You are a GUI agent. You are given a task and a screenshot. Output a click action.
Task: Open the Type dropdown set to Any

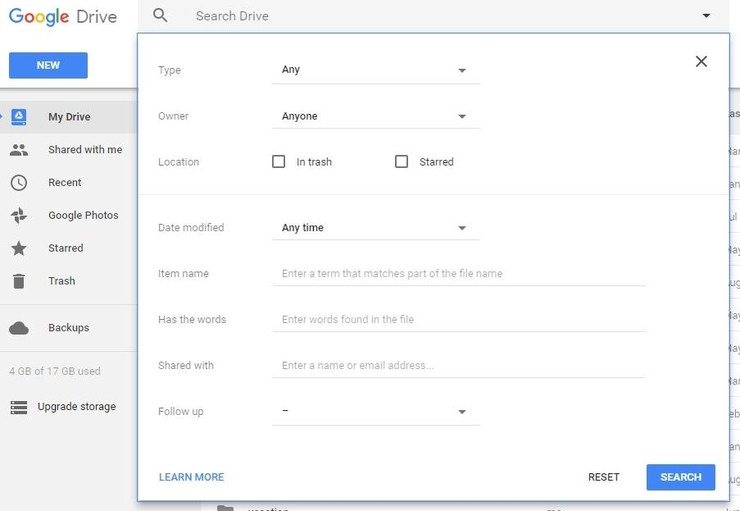coord(375,70)
